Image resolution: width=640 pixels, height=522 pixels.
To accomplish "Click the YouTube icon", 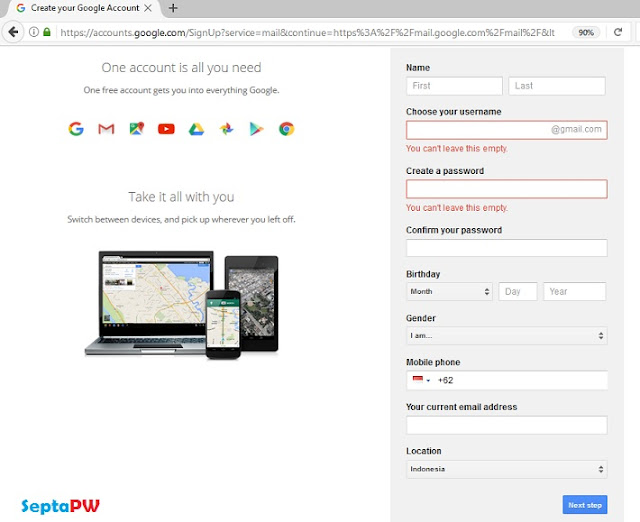I will 166,129.
